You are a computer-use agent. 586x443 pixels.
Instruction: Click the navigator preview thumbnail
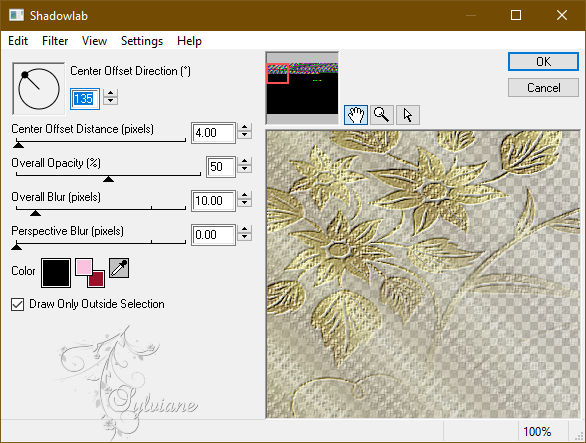[302, 88]
